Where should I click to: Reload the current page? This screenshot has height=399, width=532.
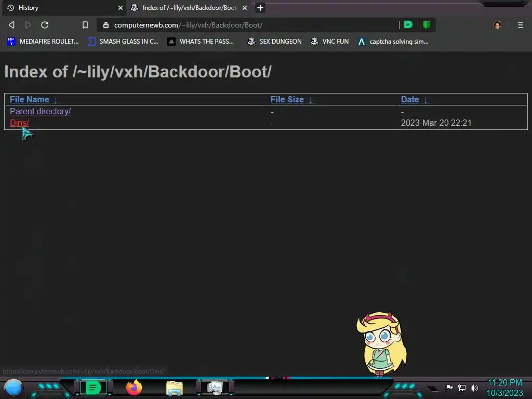click(x=45, y=25)
